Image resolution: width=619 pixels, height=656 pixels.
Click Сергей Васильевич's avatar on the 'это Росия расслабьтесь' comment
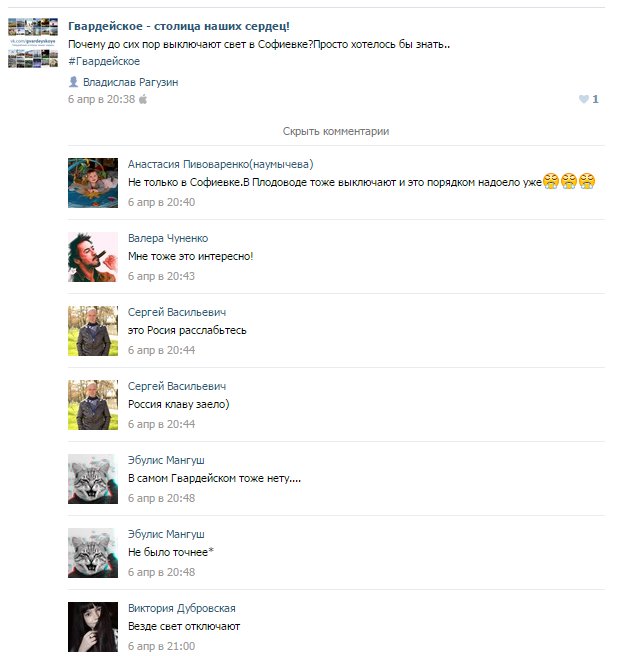[93, 331]
